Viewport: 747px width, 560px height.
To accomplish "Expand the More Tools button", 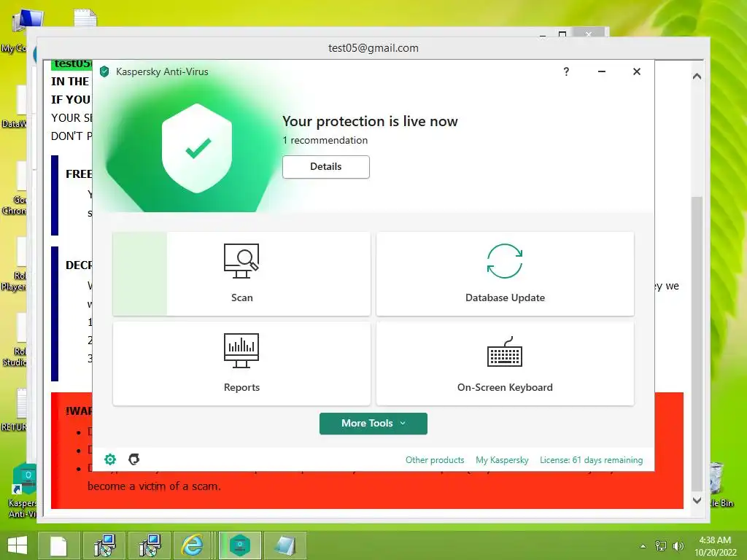I will pos(373,424).
